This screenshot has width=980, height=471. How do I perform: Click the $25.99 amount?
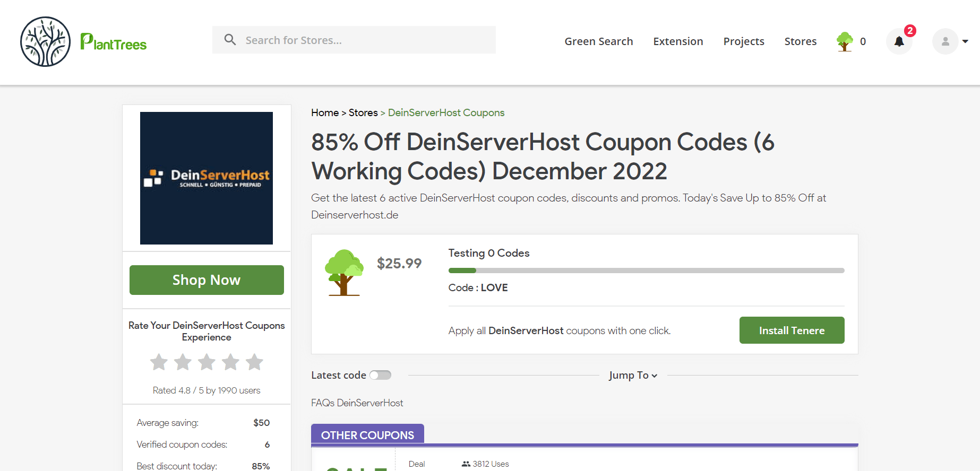click(399, 263)
